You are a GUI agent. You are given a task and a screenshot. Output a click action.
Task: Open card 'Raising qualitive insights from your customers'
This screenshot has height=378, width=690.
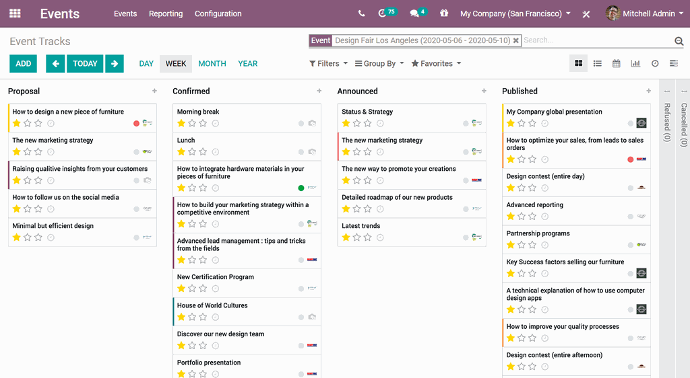pyautogui.click(x=82, y=175)
